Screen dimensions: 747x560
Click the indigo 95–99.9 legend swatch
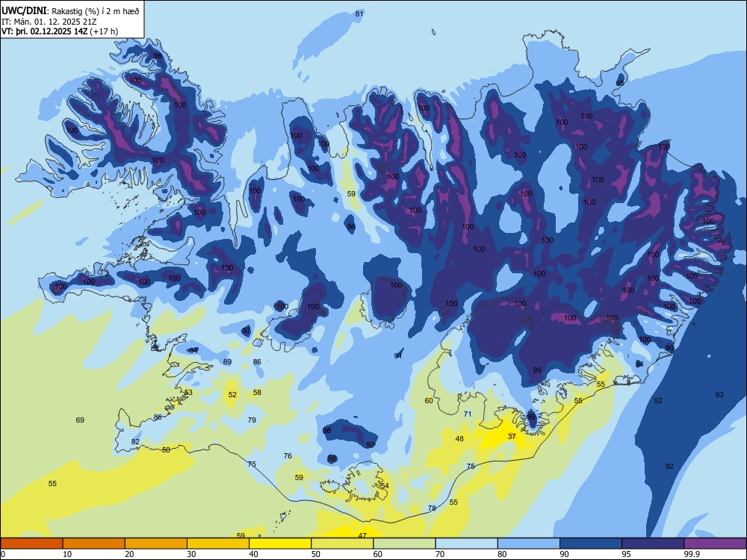[653, 544]
